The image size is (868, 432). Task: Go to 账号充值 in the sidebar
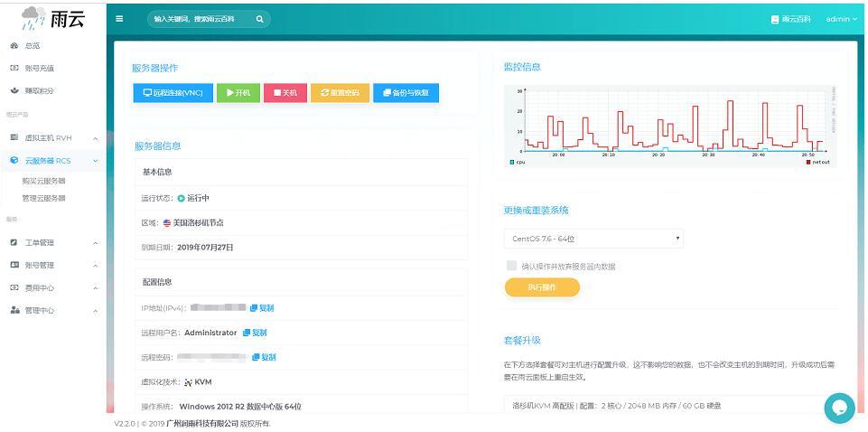pyautogui.click(x=39, y=68)
